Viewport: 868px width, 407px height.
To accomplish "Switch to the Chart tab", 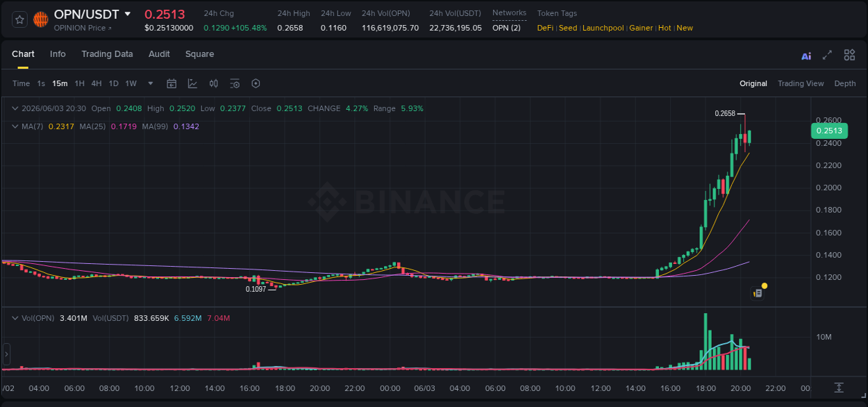I will click(23, 54).
